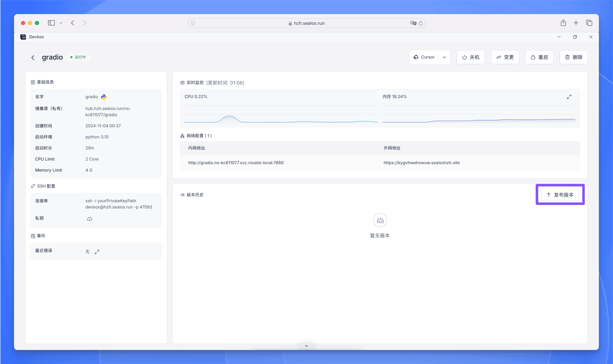613x364 pixels.
Task: Click the 2 Core CPU limit value
Action: click(92, 159)
